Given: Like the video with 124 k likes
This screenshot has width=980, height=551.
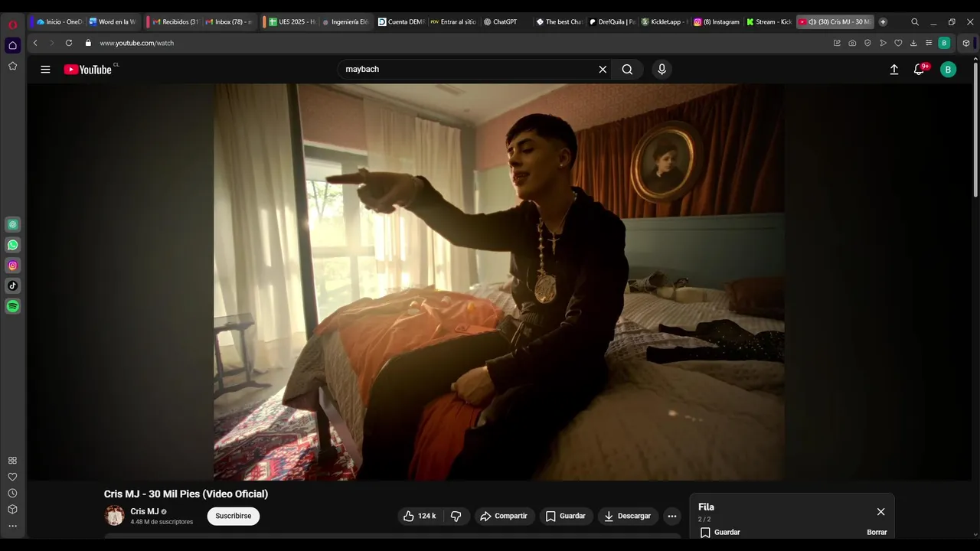Looking at the screenshot, I should (420, 516).
